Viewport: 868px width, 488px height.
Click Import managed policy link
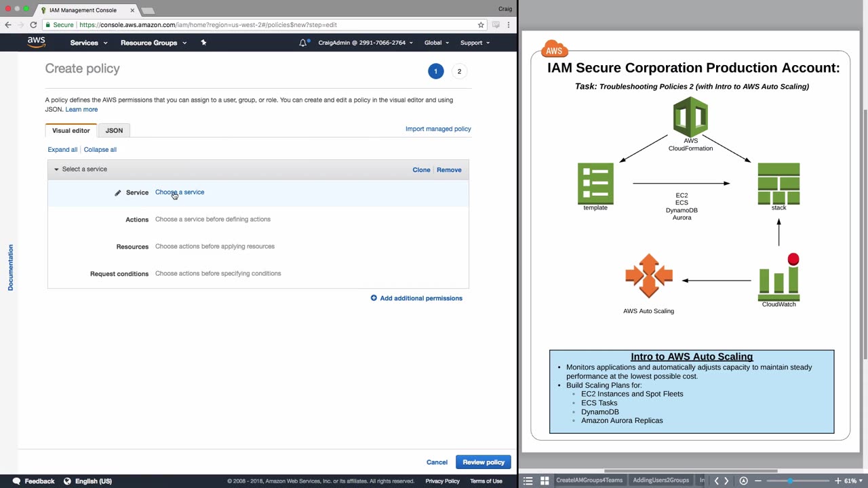(438, 129)
